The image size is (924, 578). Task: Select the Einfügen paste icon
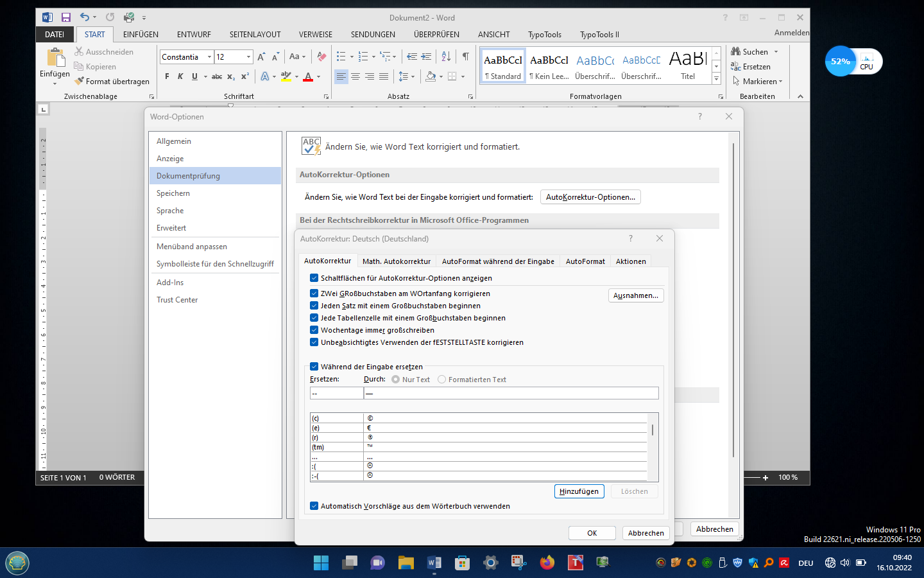click(55, 58)
